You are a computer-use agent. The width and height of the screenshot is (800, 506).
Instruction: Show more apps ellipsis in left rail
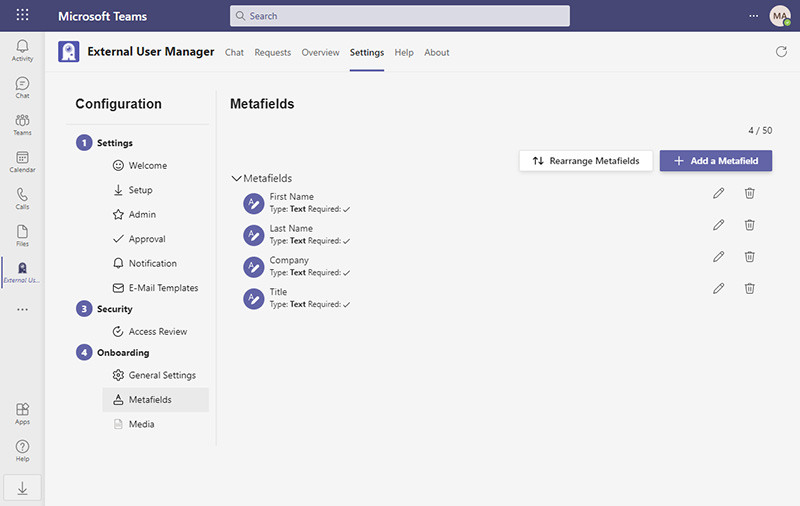pos(22,310)
